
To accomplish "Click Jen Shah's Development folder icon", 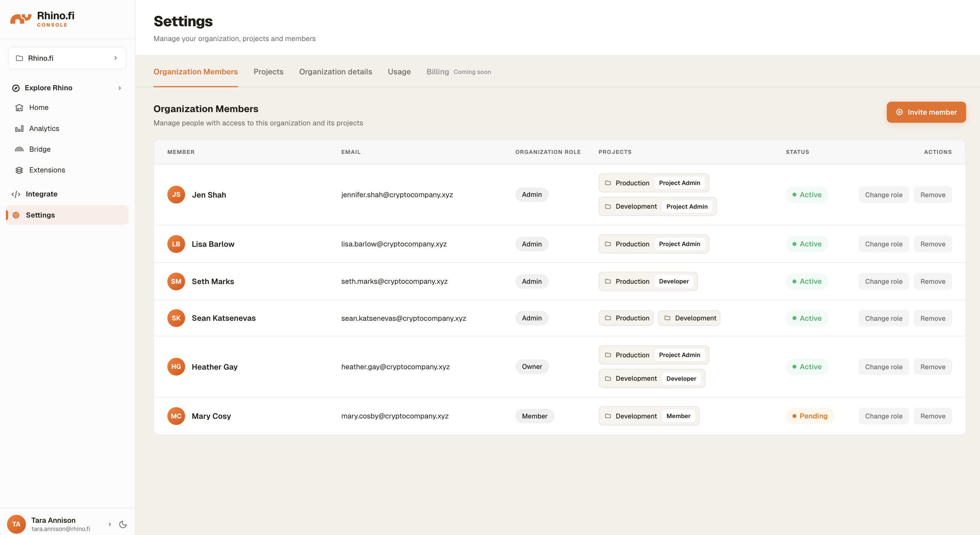I will coord(608,206).
